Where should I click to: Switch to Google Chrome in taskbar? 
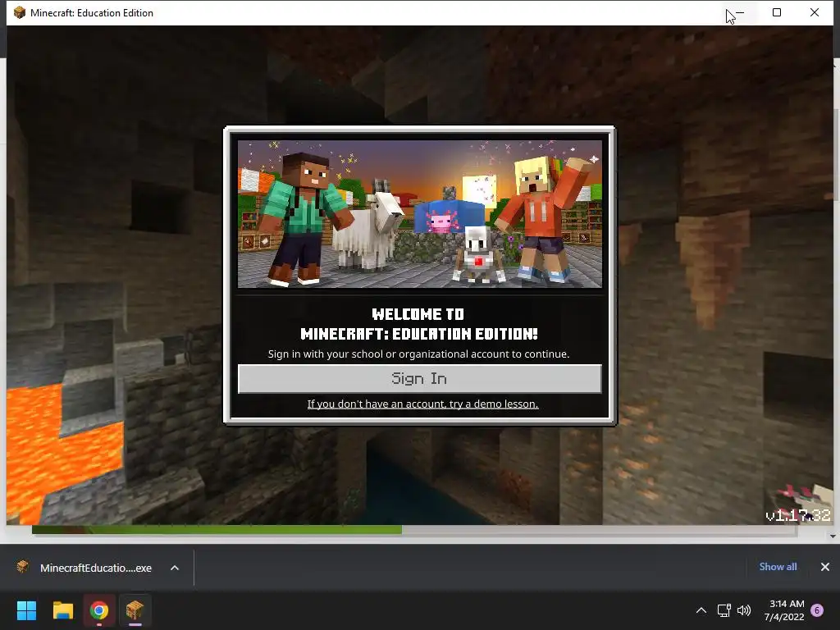pos(99,610)
